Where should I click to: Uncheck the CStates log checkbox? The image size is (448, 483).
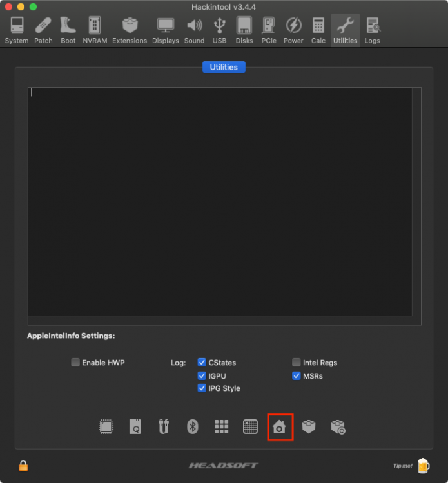(x=202, y=362)
